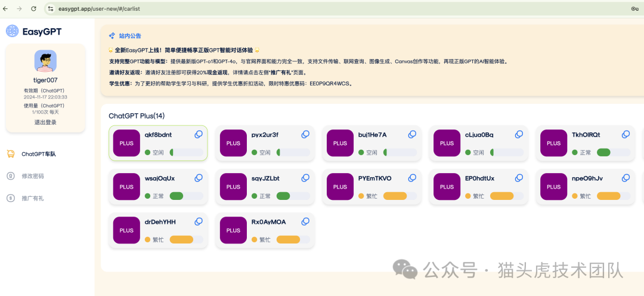The height and width of the screenshot is (296, 644).
Task: Click the card name text buj1He7A
Action: 372,135
